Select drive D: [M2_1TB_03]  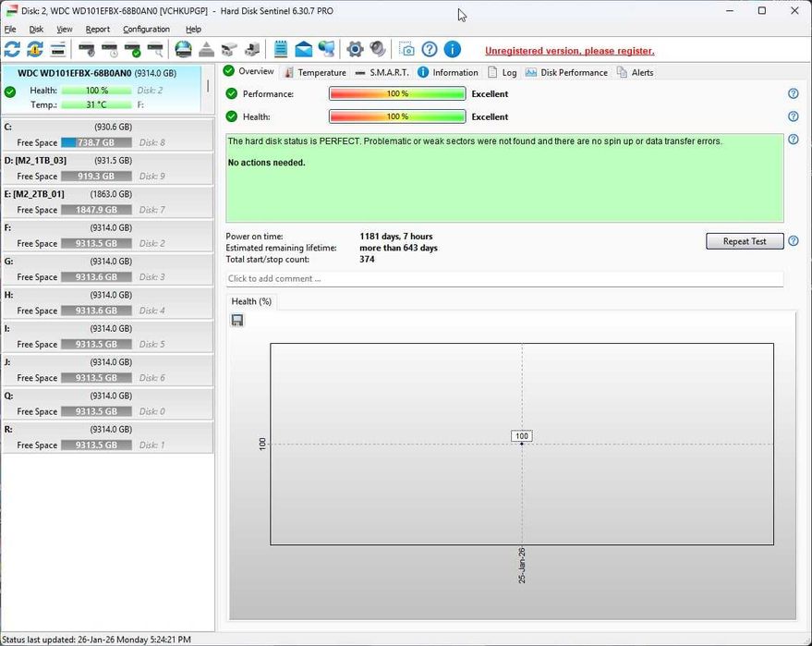pyautogui.click(x=108, y=168)
